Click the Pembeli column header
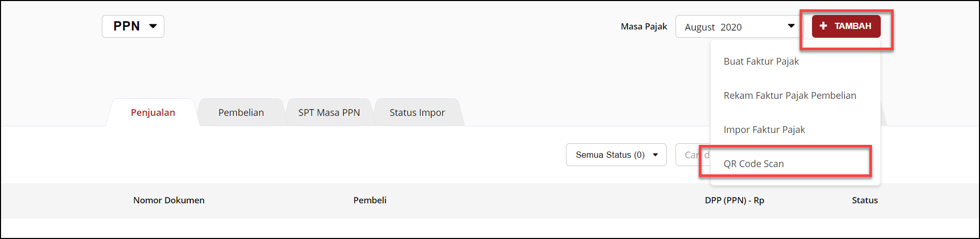Screen dimensions: 980x239 pos(370,200)
